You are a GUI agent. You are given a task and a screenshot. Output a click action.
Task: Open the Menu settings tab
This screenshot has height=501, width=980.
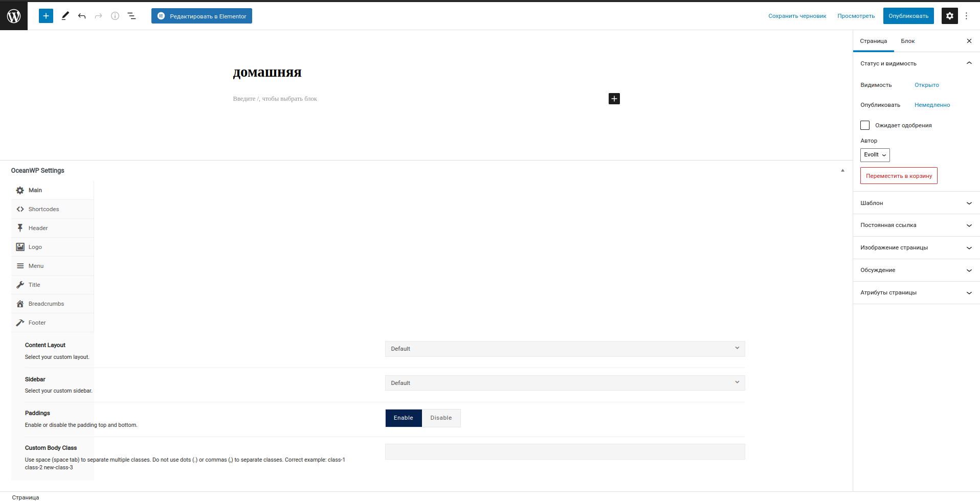coord(52,266)
